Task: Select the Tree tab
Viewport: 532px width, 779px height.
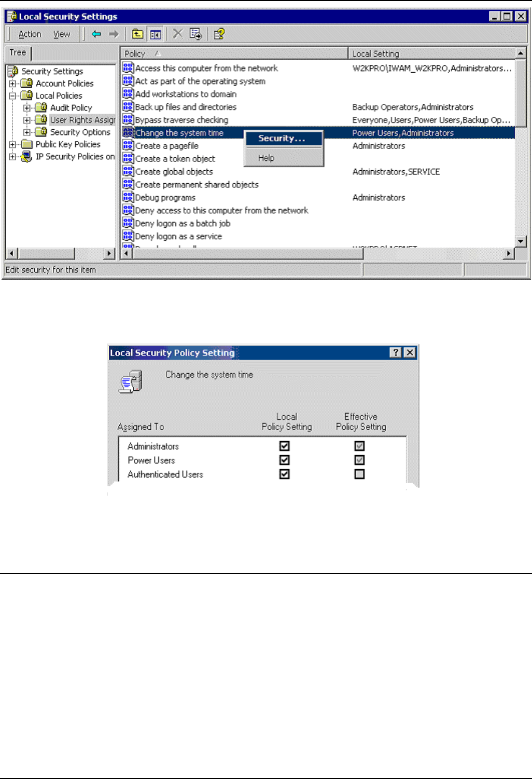Action: pos(18,52)
